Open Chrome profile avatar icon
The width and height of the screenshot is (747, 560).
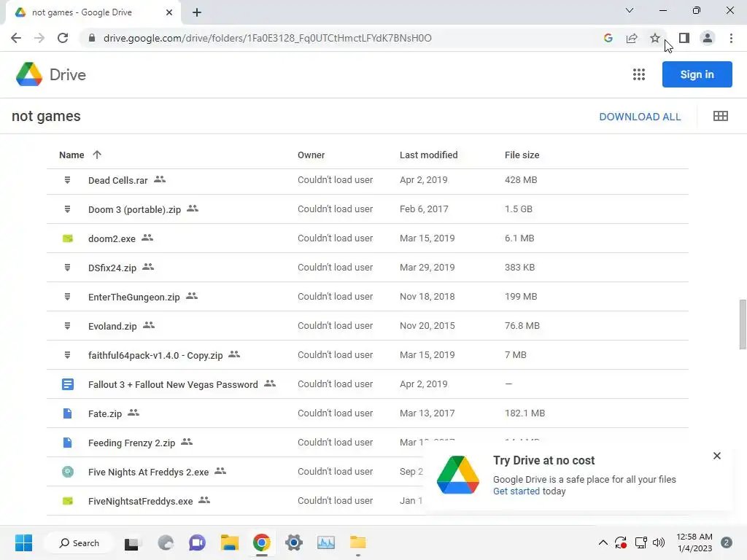[707, 38]
